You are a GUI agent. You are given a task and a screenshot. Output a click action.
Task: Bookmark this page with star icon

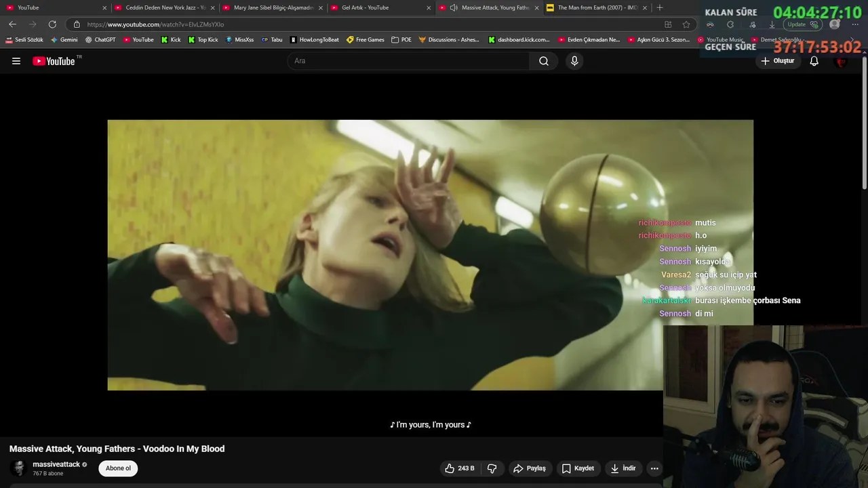(x=686, y=24)
